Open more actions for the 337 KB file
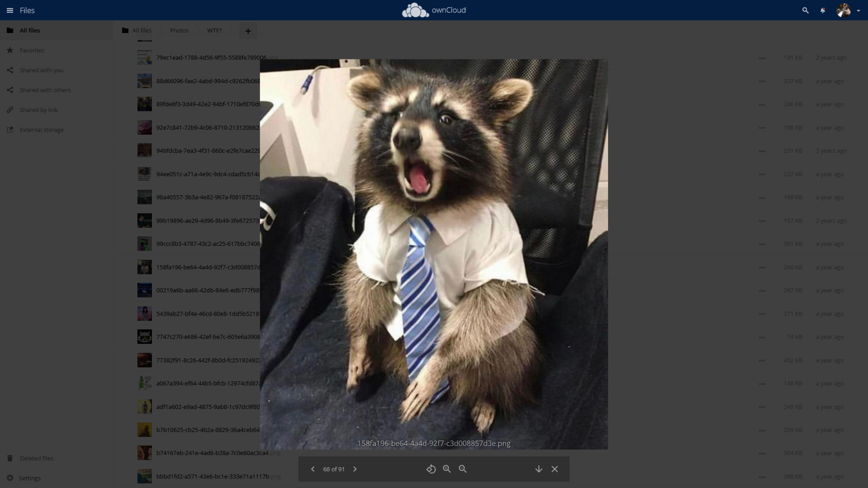 coord(762,81)
